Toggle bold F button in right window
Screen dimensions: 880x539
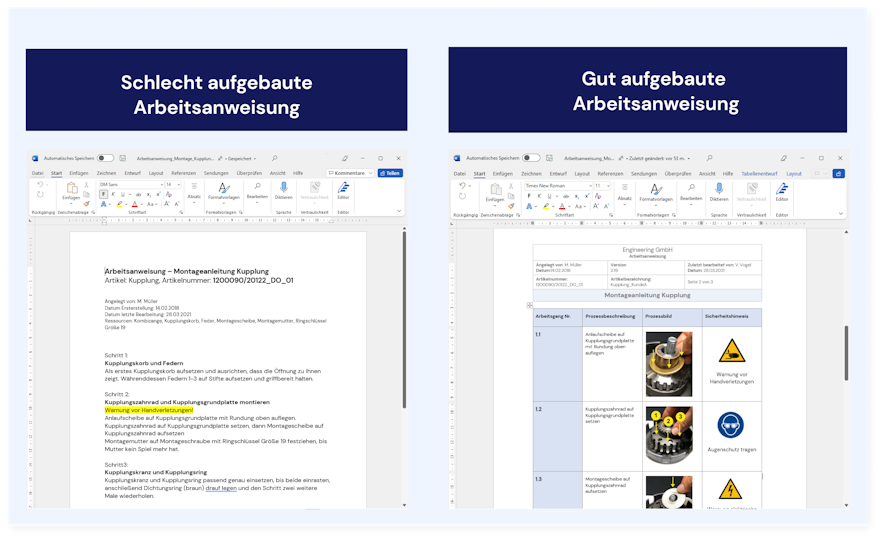tap(529, 196)
